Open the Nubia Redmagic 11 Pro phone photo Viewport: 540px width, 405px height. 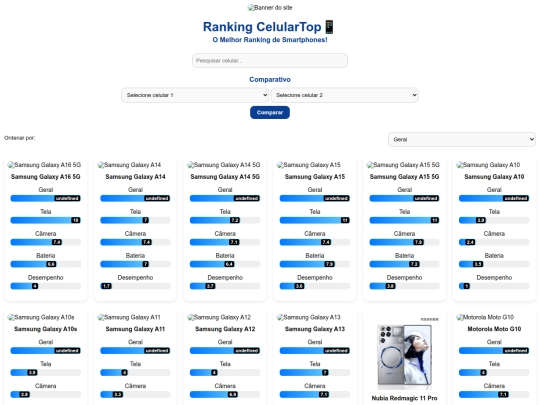(x=404, y=355)
